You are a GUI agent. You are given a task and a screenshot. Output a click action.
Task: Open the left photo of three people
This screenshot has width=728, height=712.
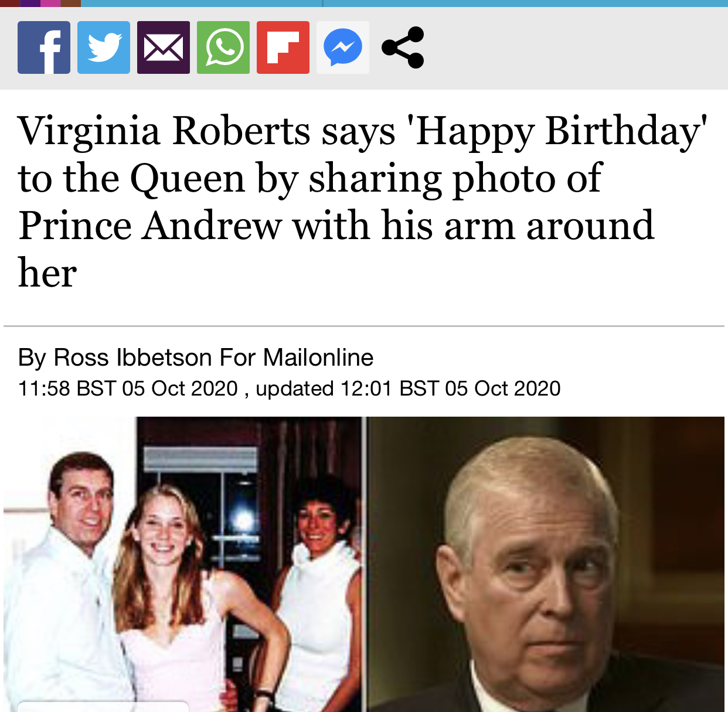pyautogui.click(x=183, y=564)
